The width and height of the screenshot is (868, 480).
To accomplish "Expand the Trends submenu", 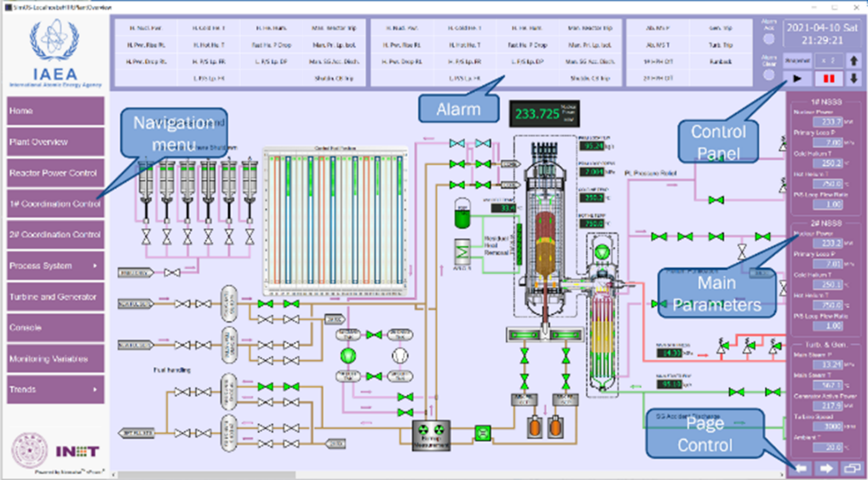I will click(x=55, y=390).
